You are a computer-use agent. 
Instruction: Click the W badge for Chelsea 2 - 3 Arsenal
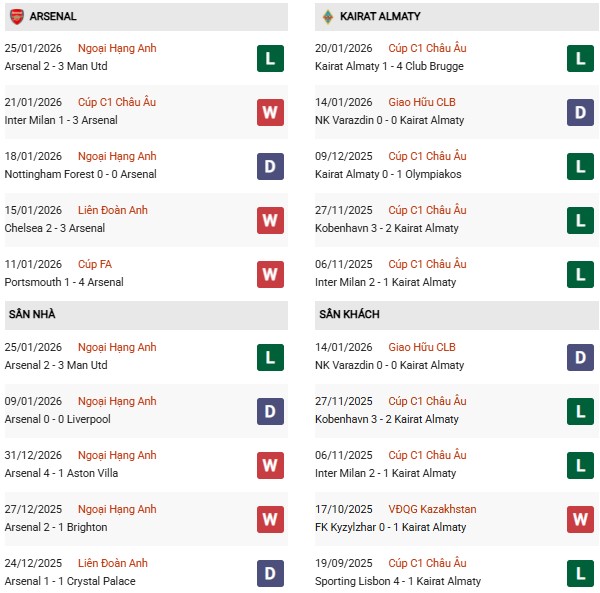click(270, 220)
